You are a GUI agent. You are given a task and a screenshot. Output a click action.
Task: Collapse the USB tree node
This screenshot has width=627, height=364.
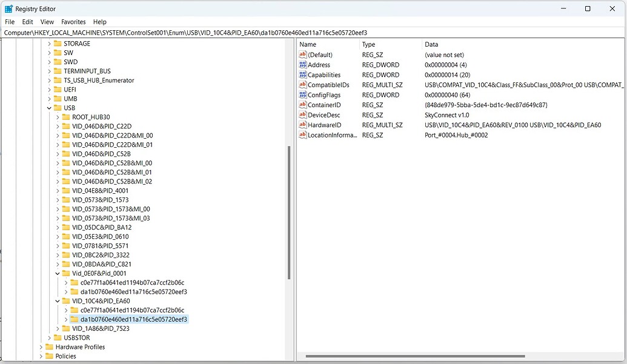[x=50, y=108]
